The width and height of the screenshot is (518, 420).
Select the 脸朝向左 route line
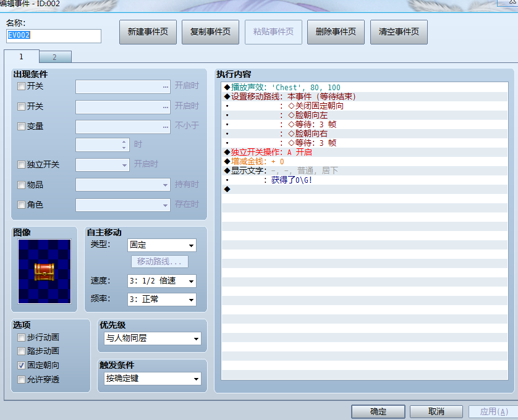click(x=364, y=115)
